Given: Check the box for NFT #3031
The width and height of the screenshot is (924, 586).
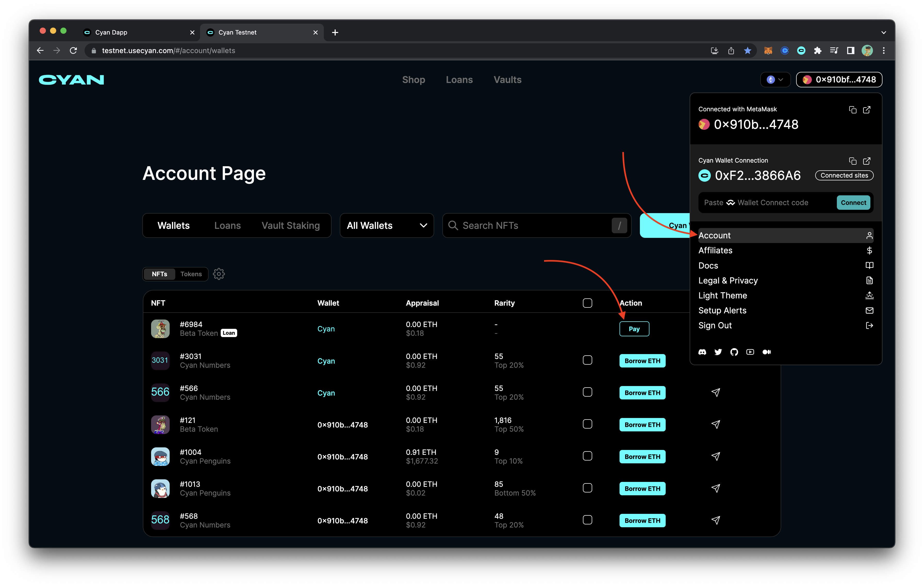Looking at the screenshot, I should [587, 360].
